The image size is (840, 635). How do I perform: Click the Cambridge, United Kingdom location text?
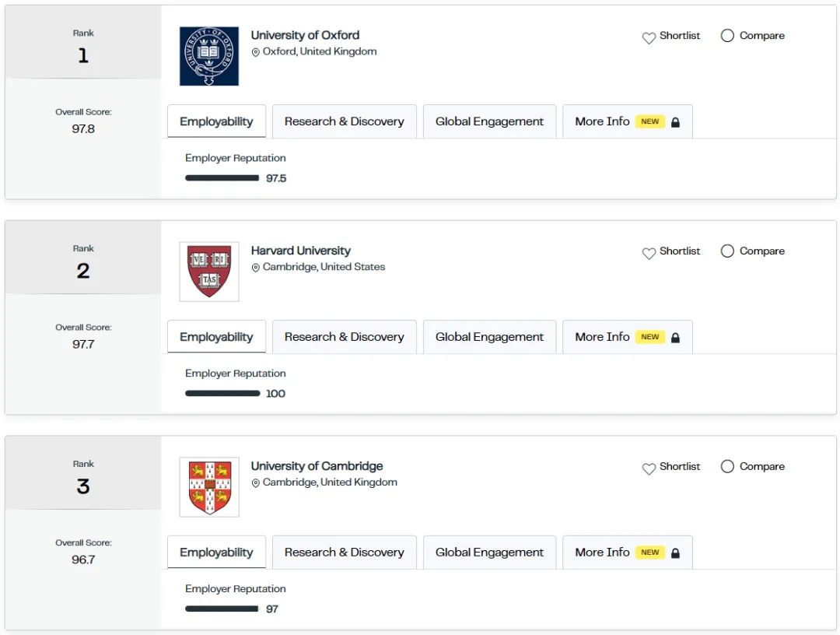coord(330,482)
